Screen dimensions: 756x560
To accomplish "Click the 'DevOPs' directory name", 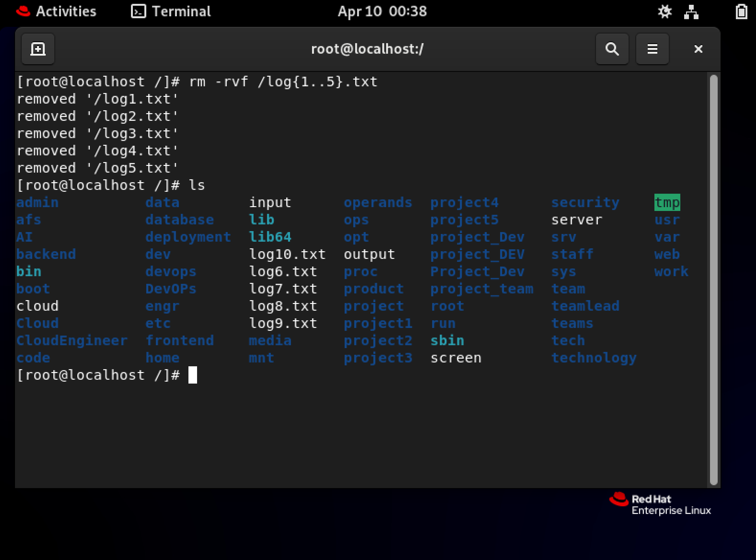I will coord(171,289).
